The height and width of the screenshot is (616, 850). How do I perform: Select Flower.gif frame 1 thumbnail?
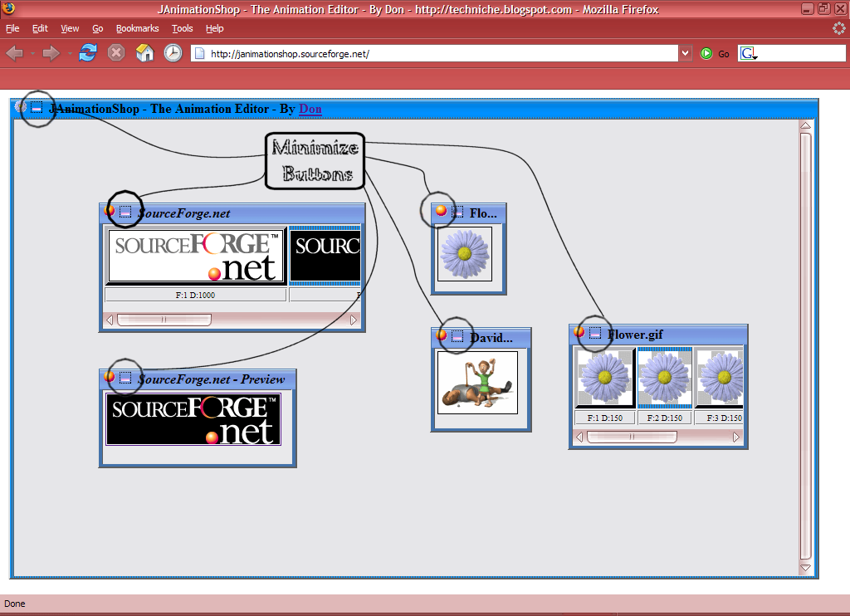(604, 378)
